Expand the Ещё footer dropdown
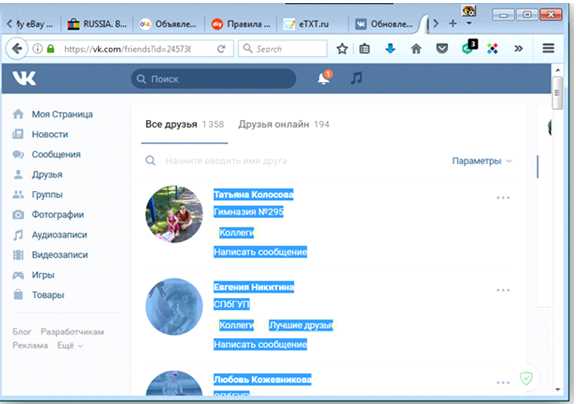This screenshot has height=404, width=576. click(70, 346)
